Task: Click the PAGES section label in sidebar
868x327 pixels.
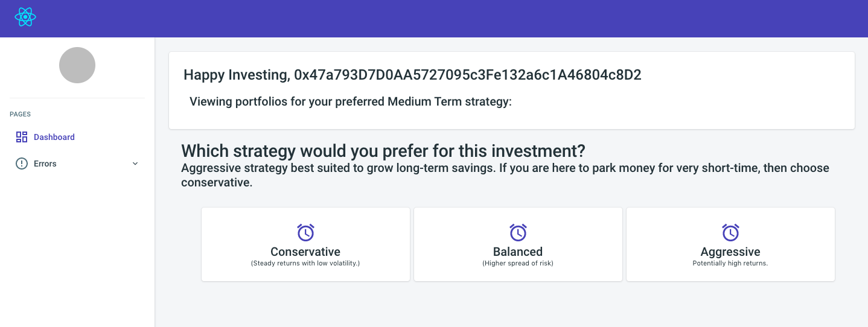Action: point(21,114)
